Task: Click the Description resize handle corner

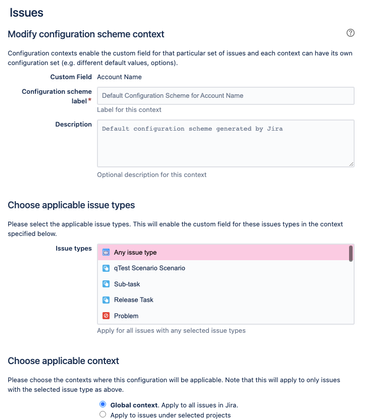Action: pos(351,164)
